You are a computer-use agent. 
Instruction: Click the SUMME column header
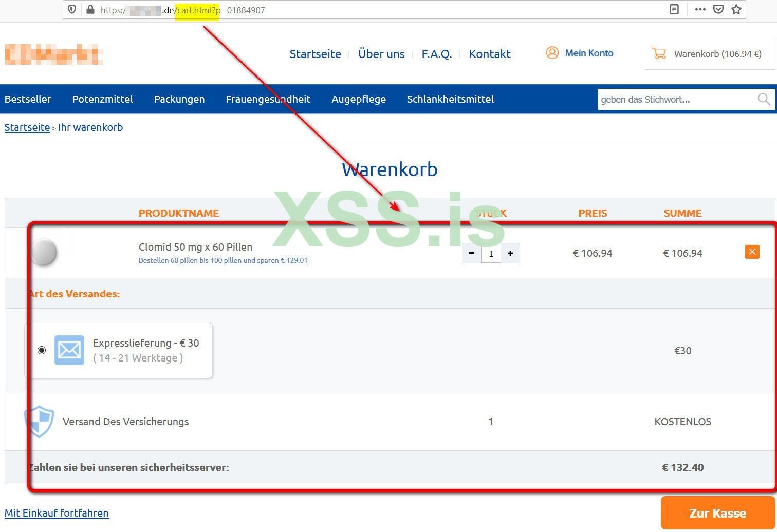click(x=682, y=213)
